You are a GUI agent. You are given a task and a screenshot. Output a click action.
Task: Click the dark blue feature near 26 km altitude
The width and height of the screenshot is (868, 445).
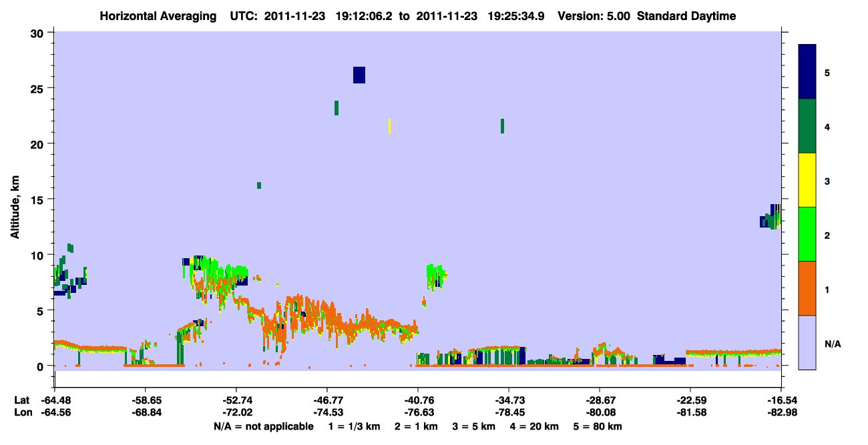pyautogui.click(x=359, y=75)
